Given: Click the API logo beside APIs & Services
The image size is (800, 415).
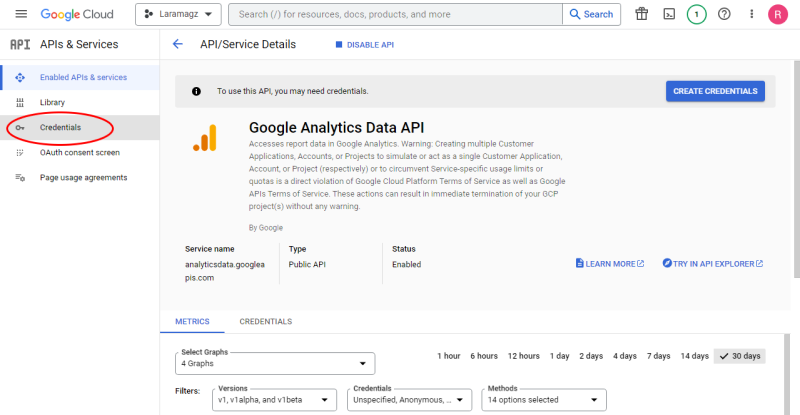Looking at the screenshot, I should (x=20, y=44).
